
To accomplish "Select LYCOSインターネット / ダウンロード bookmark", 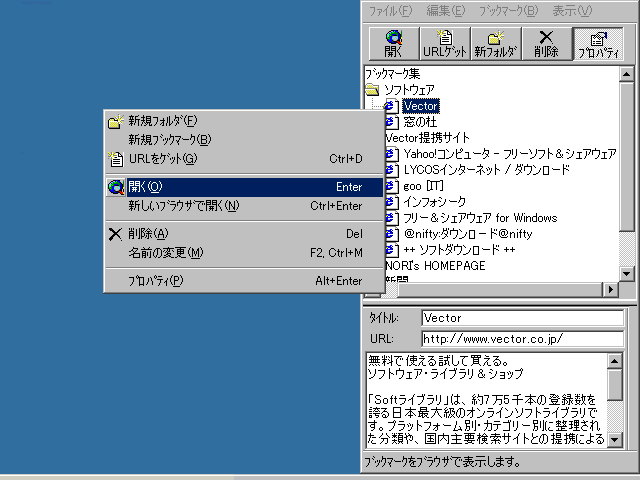I will (486, 170).
